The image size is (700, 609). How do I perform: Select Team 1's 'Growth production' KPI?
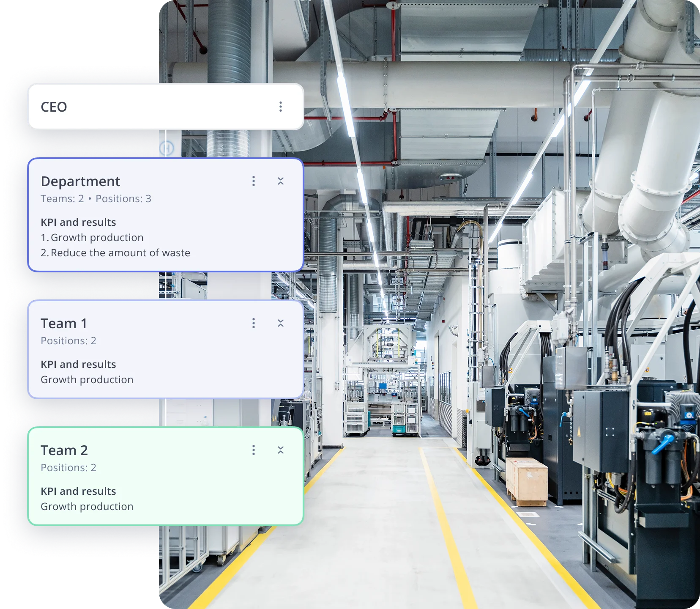coord(87,380)
